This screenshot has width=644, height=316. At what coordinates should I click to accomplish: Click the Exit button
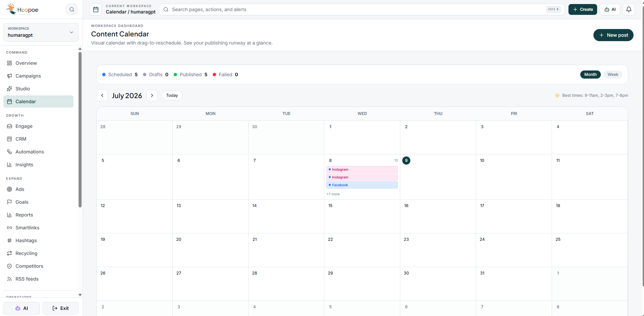[60, 308]
